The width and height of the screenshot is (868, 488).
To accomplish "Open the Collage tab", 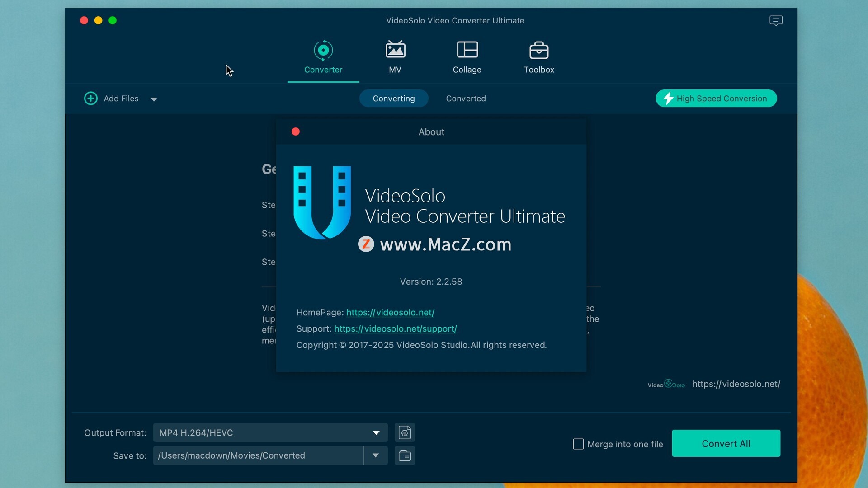I will pyautogui.click(x=467, y=57).
